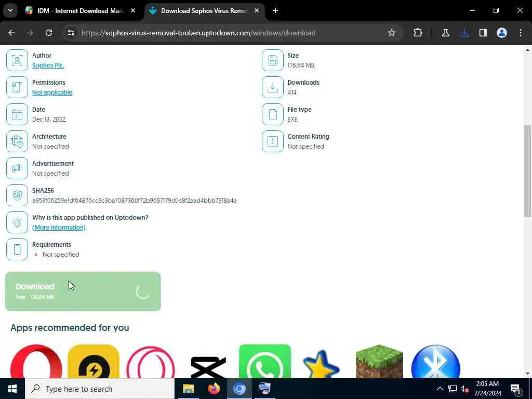The height and width of the screenshot is (399, 532).
Task: Click the taskbar clock showing 2:05 AM
Action: pos(487,389)
